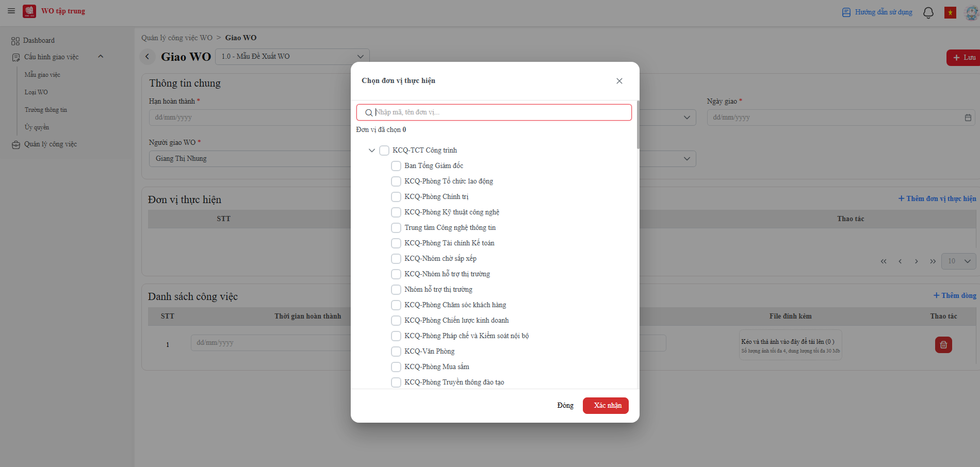The height and width of the screenshot is (467, 980).
Task: Check the KCQ-TCT Công trình checkbox
Action: coord(384,151)
